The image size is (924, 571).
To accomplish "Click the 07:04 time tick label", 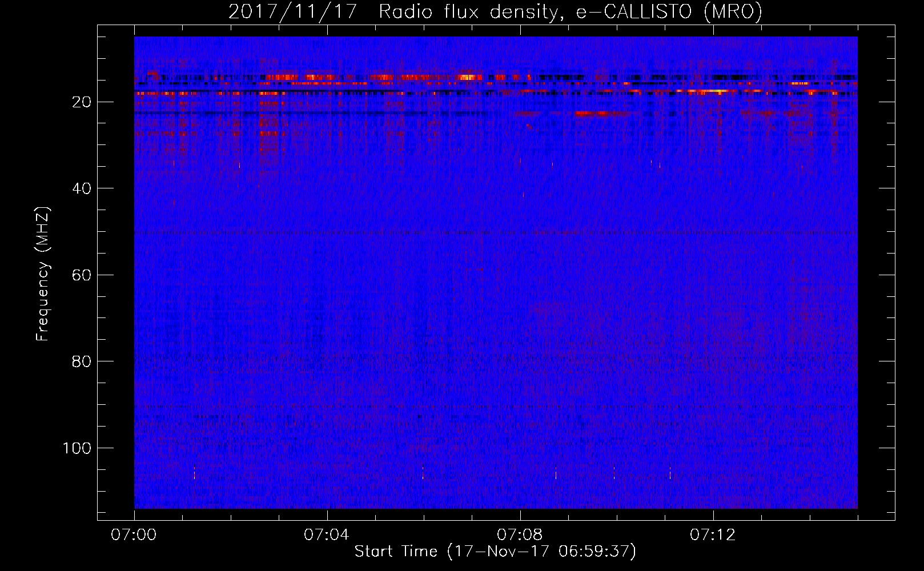I will [327, 535].
